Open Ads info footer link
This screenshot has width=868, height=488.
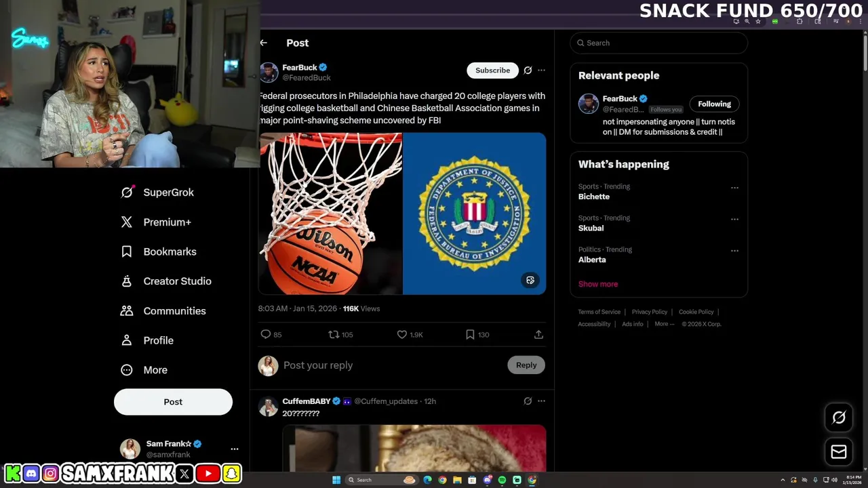(x=633, y=324)
